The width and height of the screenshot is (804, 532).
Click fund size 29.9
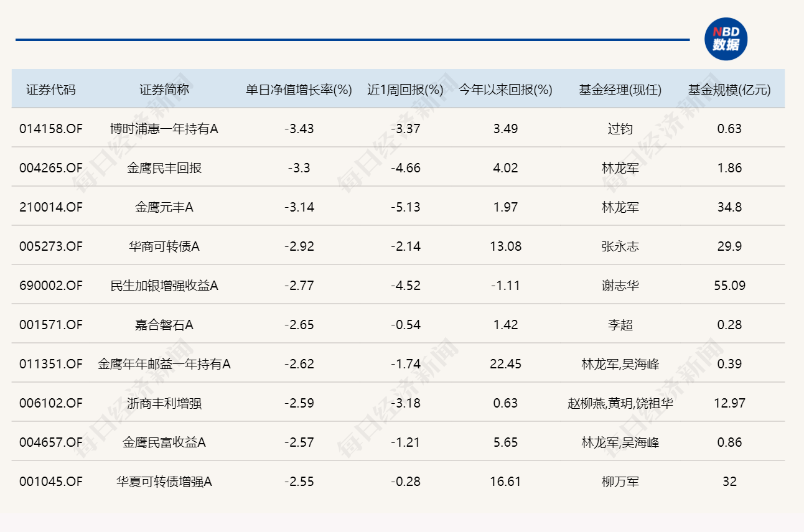point(729,246)
